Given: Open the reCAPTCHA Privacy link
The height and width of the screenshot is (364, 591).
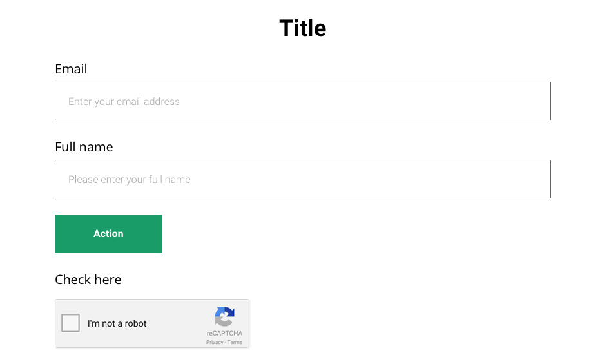Looking at the screenshot, I should pyautogui.click(x=215, y=342).
